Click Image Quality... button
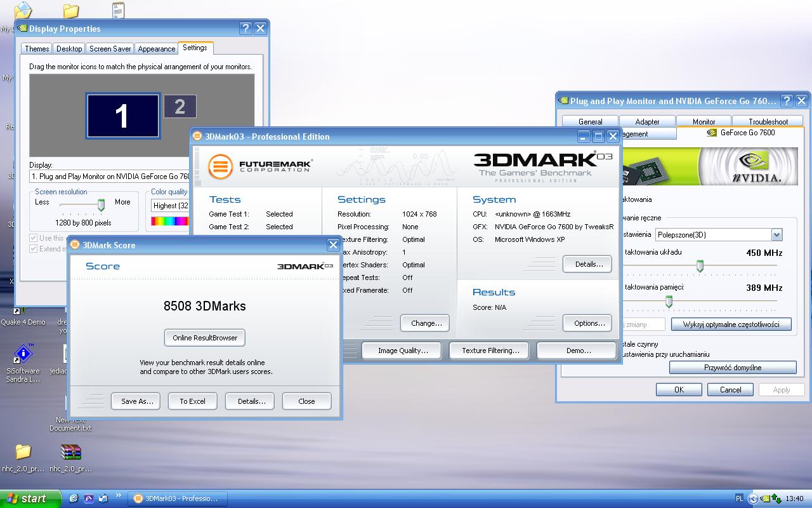The height and width of the screenshot is (508, 812). pos(402,351)
